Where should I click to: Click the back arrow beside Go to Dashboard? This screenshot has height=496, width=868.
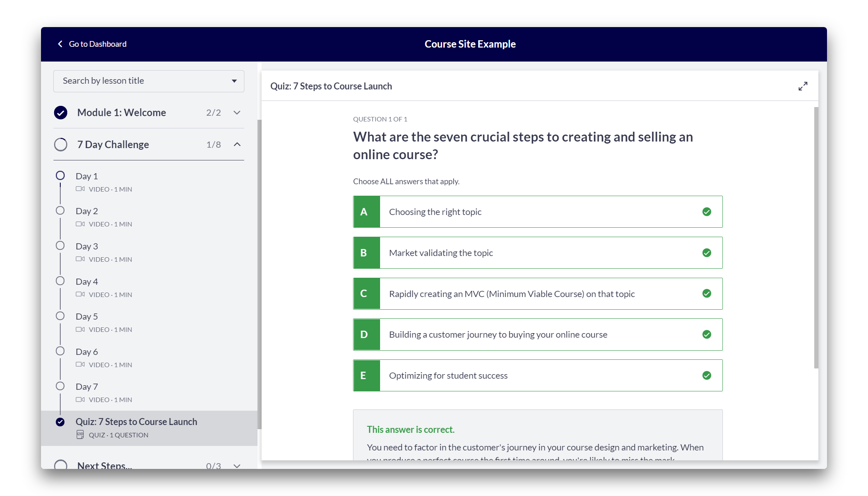click(60, 44)
